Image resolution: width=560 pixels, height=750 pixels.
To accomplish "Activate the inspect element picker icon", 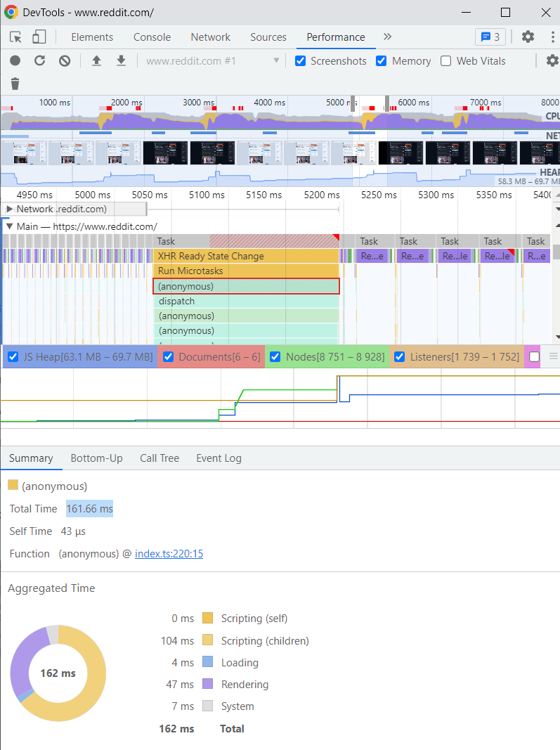I will (15, 37).
